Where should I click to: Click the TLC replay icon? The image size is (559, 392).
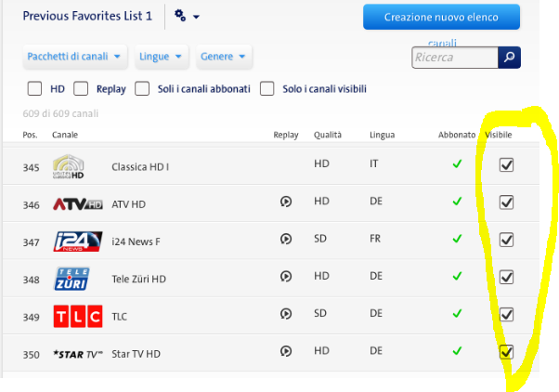click(286, 315)
